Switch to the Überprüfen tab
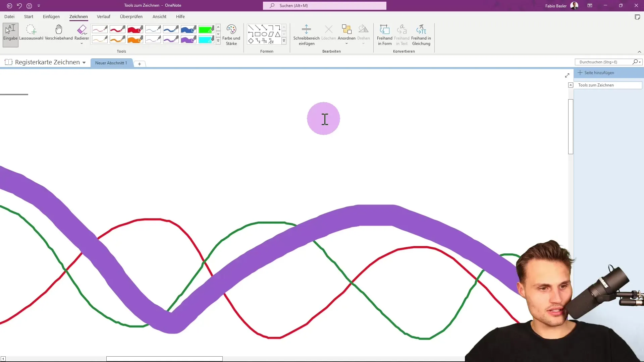 tap(131, 16)
